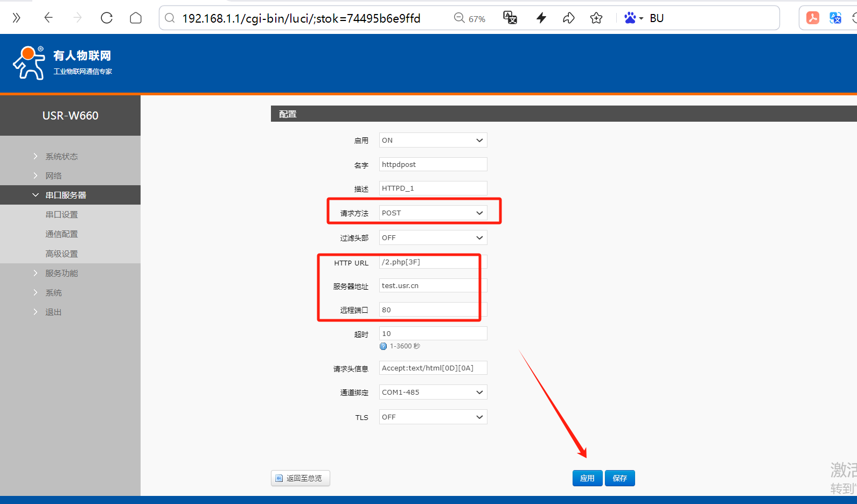Viewport: 857px width, 504px height.
Task: Expand 系统状态 in the sidebar
Action: click(x=61, y=156)
